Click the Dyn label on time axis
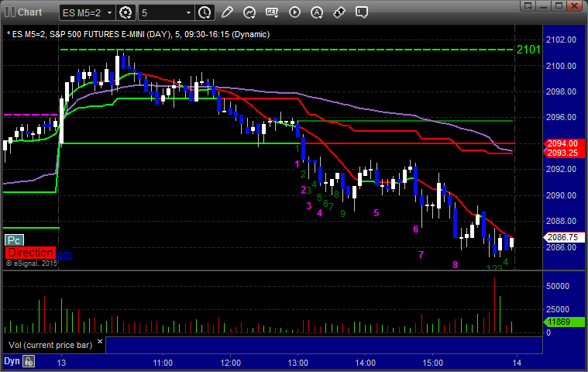This screenshot has height=372, width=588. (x=12, y=361)
